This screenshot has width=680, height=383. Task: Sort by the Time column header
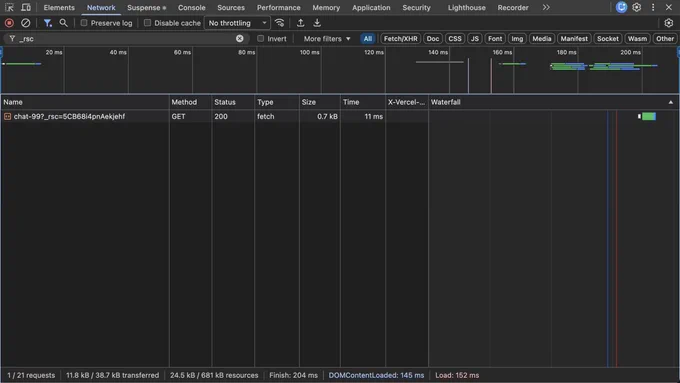[x=363, y=102]
